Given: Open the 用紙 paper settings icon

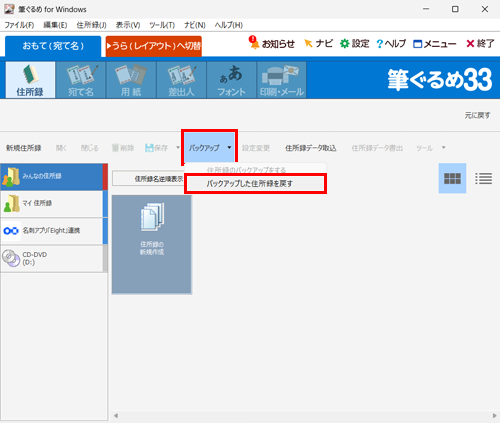Looking at the screenshot, I should 131,80.
